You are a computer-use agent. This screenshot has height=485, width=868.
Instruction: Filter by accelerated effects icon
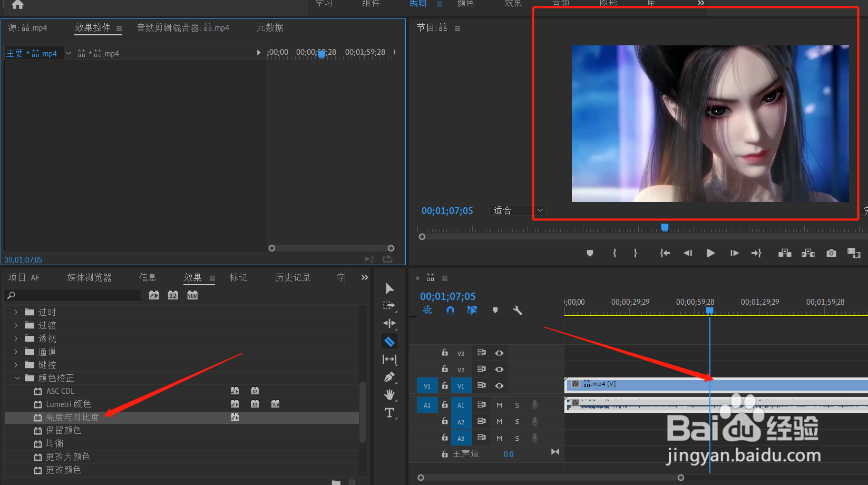pos(154,295)
